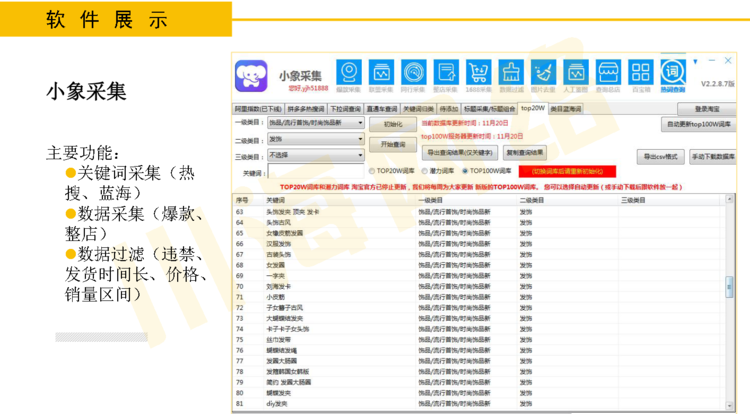Click the storefront icon in the toolbar
Viewport: 750px width, 414px height.
(x=608, y=73)
